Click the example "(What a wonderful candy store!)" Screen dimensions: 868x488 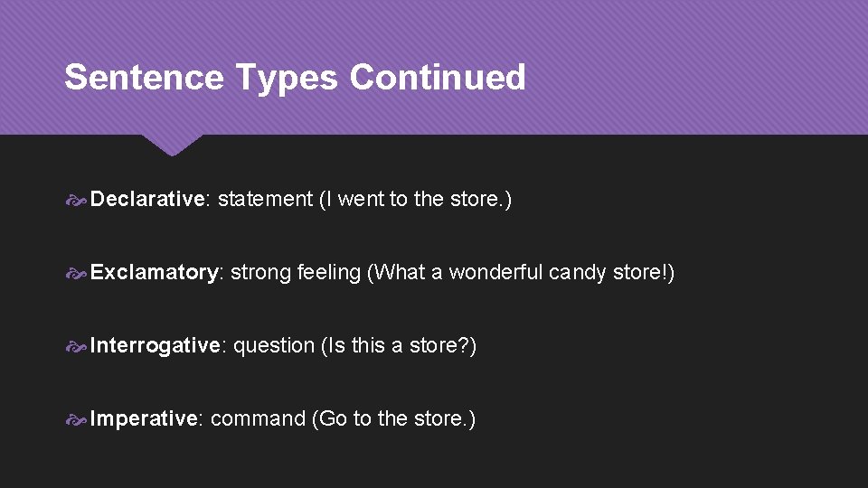(x=521, y=273)
